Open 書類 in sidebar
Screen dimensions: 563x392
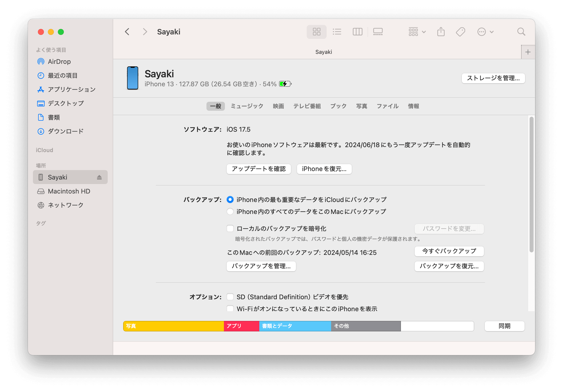[x=70, y=117]
